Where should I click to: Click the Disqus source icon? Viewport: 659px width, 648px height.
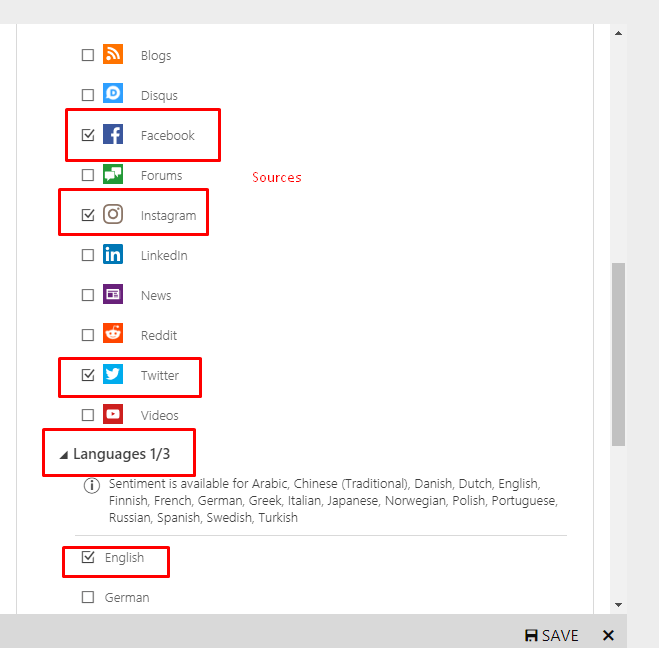(113, 93)
